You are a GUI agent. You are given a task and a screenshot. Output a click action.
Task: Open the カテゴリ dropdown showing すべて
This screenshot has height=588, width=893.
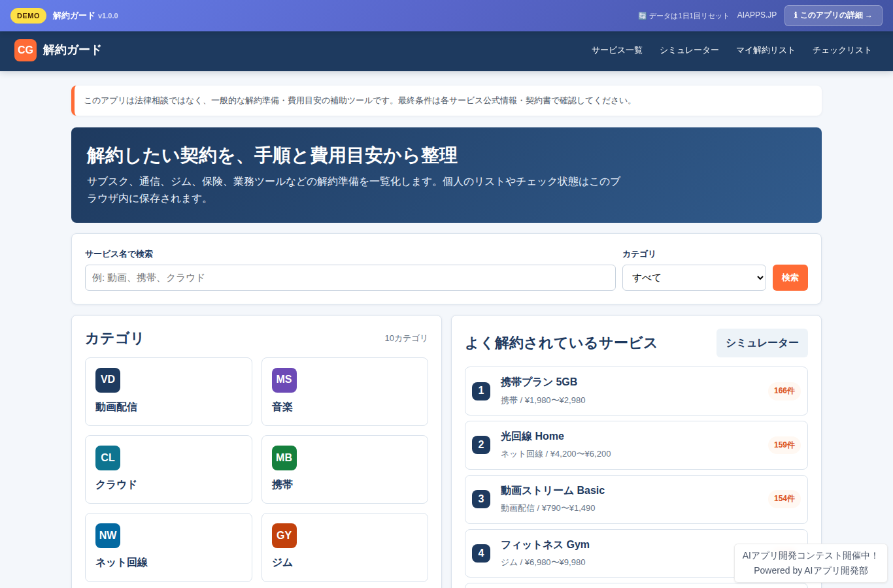click(694, 278)
